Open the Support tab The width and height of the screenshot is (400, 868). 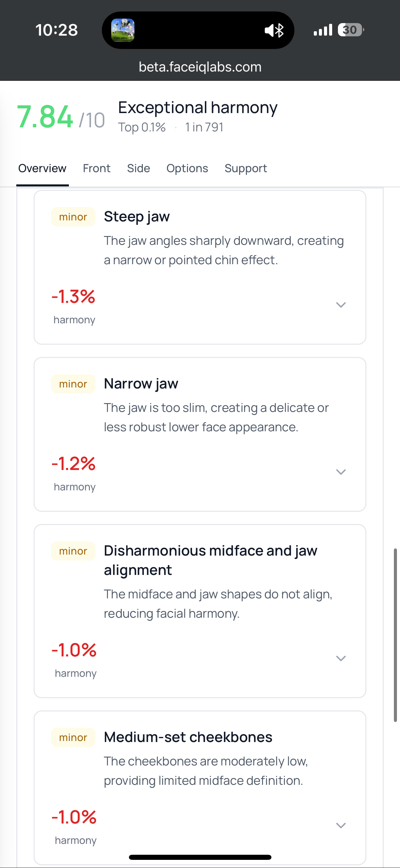[x=246, y=168]
